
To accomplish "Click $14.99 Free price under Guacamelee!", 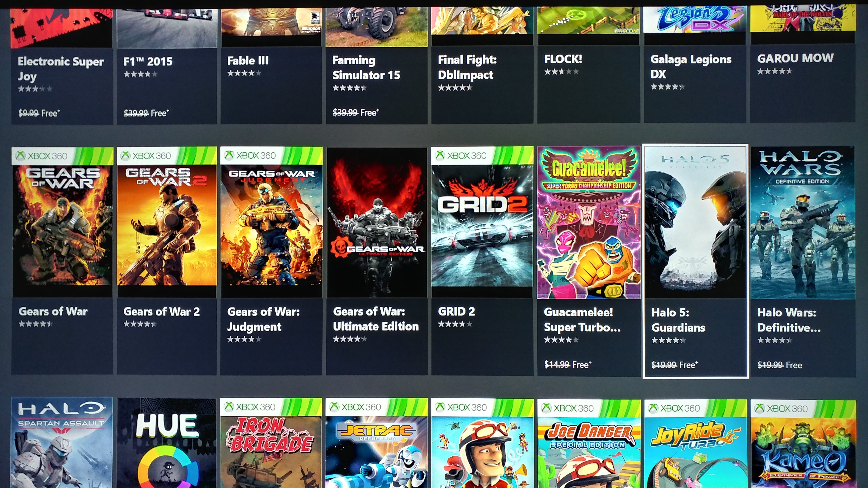I will 568,365.
